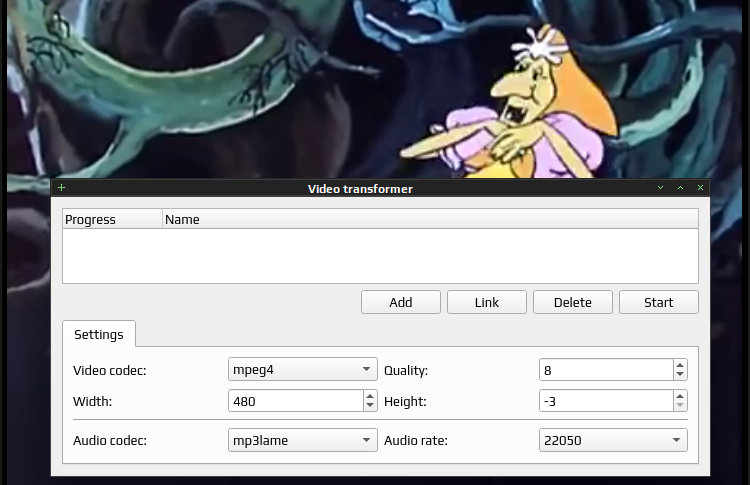Decrease the Height value with down arrow
The width and height of the screenshot is (750, 485).
click(x=680, y=406)
